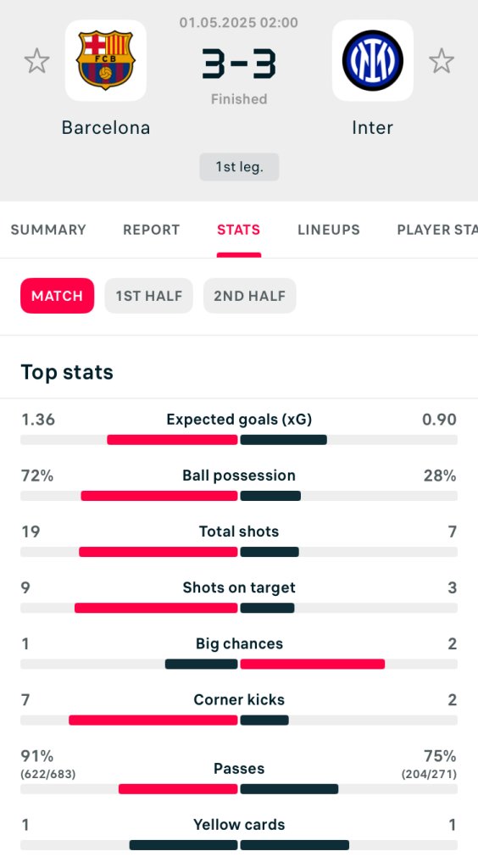Click the Big chances stat bar

[239, 665]
